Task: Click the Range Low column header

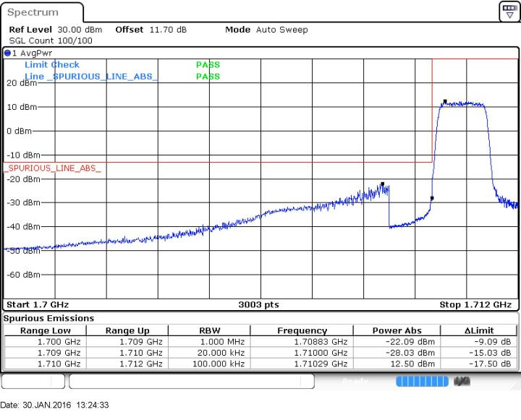Action: pyautogui.click(x=46, y=330)
